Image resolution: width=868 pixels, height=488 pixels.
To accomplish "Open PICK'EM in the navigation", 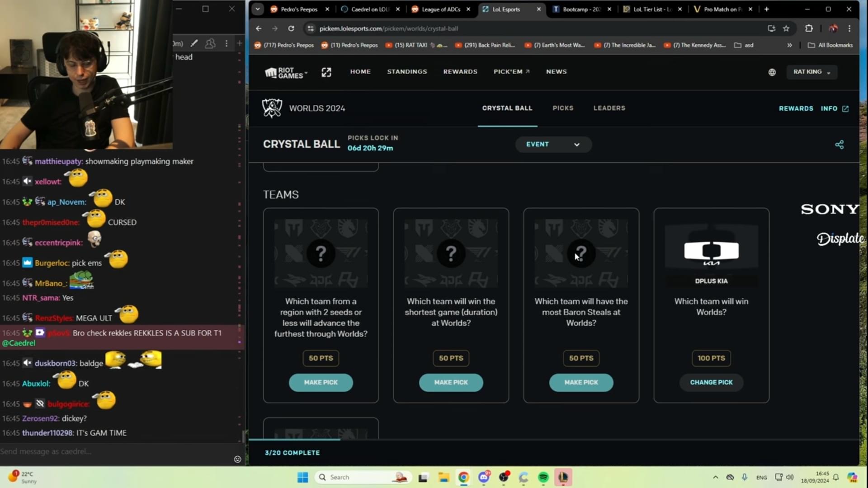I will pyautogui.click(x=512, y=72).
